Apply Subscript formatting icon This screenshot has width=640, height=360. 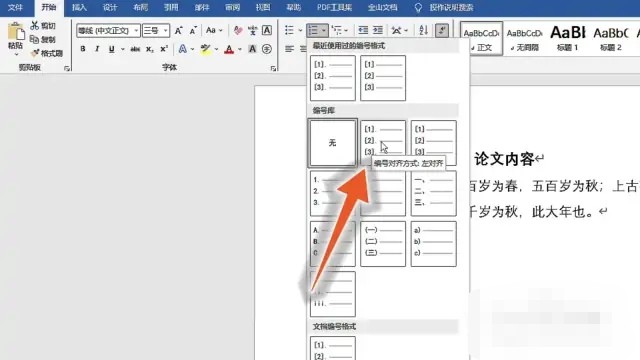[150, 49]
